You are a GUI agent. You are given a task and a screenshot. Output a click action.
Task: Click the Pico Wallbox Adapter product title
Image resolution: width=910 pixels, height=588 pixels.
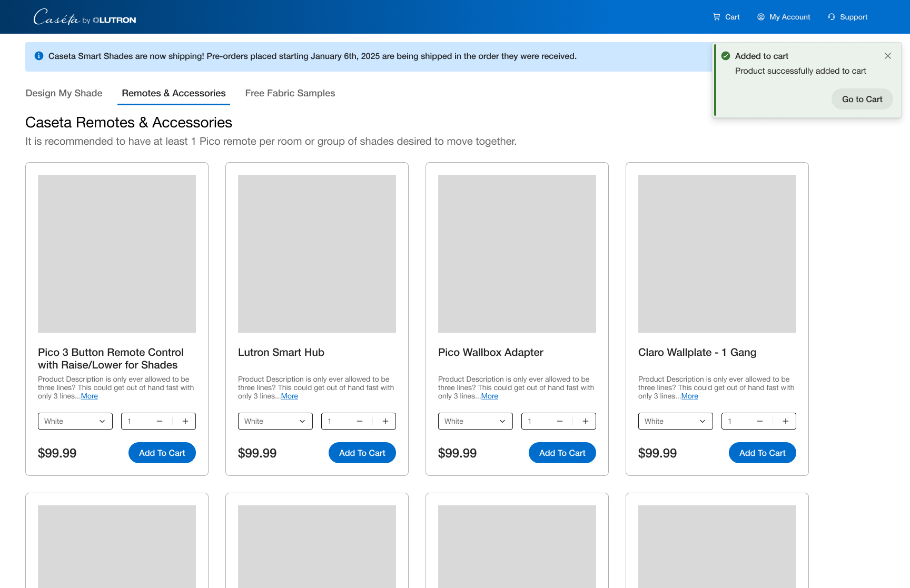491,352
